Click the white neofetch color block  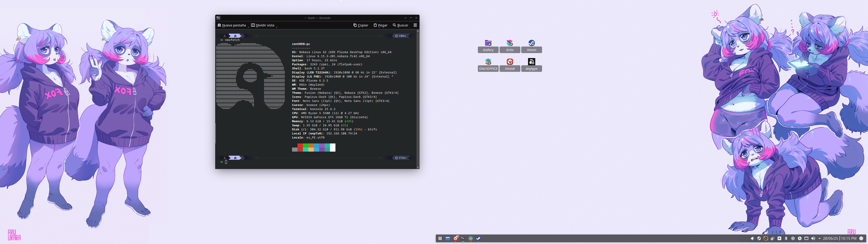point(333,147)
